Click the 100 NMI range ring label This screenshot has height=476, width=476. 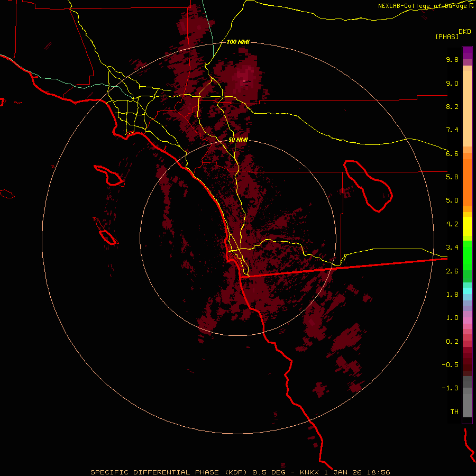pos(238,42)
